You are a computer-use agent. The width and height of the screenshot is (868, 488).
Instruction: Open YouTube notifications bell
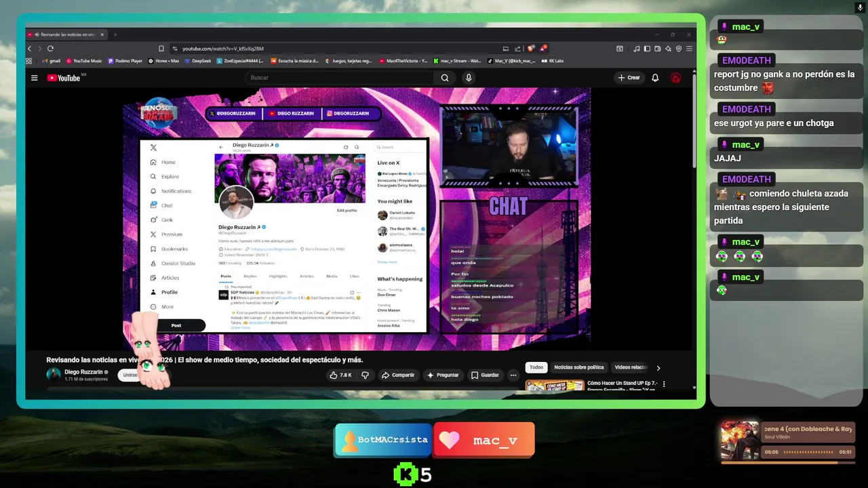655,78
